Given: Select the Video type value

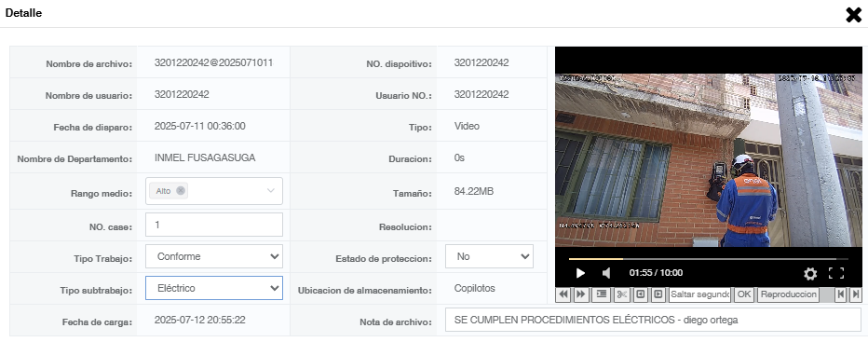Looking at the screenshot, I should pos(467,127).
